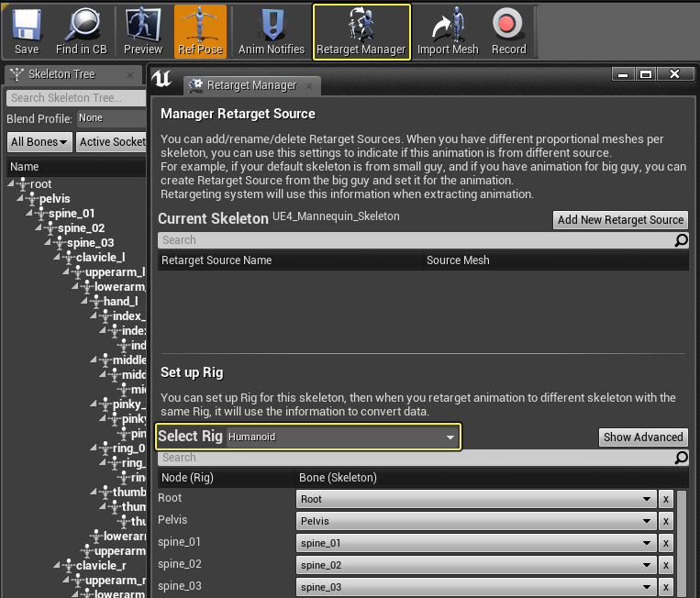
Task: Click the Search Skeleton Tree field
Action: point(75,98)
